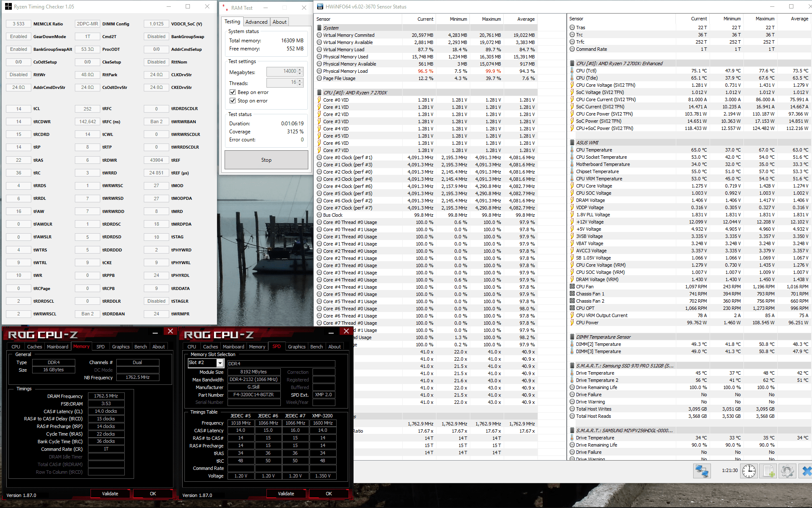Image resolution: width=812 pixels, height=508 pixels.
Task: Click the DRAM Frequency value 1762.5 MHz
Action: [x=106, y=396]
